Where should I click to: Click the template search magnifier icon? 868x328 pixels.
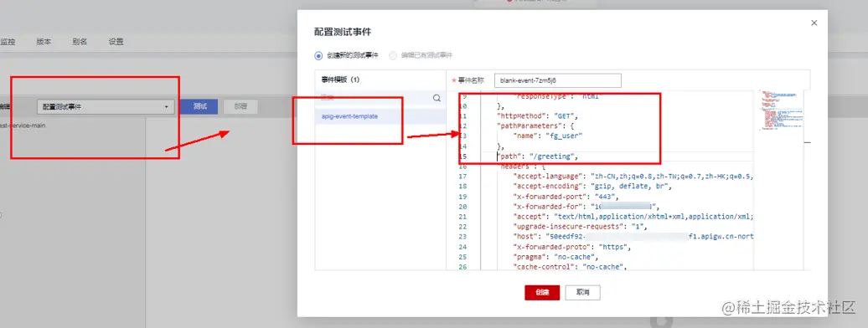coord(437,98)
